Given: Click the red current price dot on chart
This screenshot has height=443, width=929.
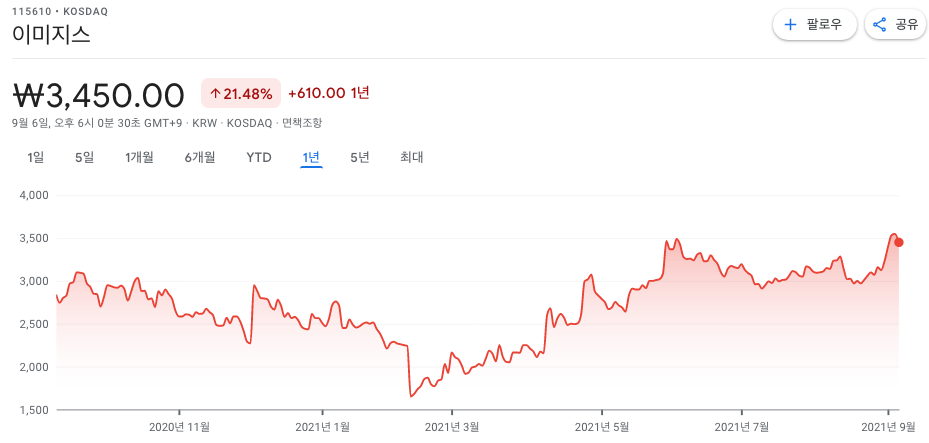Looking at the screenshot, I should point(899,242).
